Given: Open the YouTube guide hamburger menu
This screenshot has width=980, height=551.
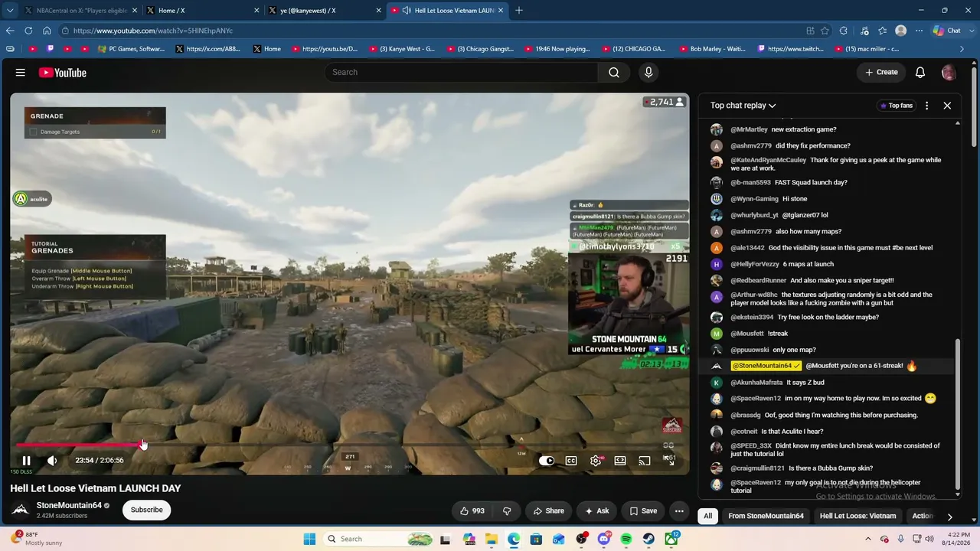Looking at the screenshot, I should coord(21,73).
